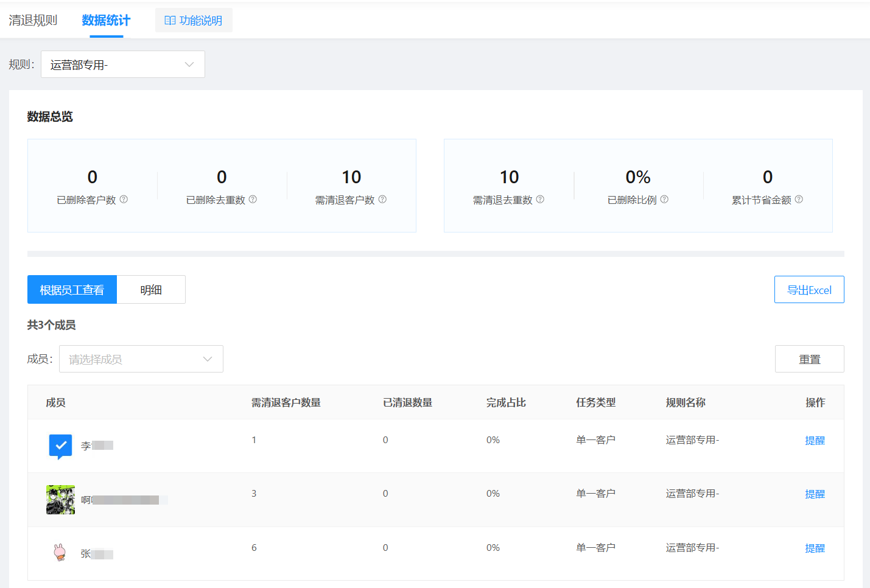Viewport: 870px width, 588px height.
Task: Click help icon beside 已删除去重数
Action: pos(253,199)
